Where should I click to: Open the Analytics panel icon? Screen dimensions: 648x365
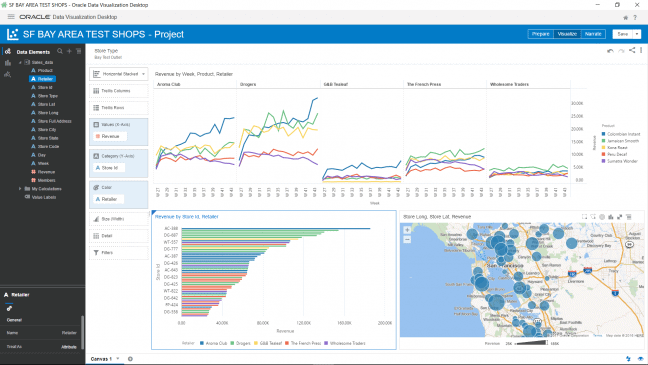click(x=7, y=74)
